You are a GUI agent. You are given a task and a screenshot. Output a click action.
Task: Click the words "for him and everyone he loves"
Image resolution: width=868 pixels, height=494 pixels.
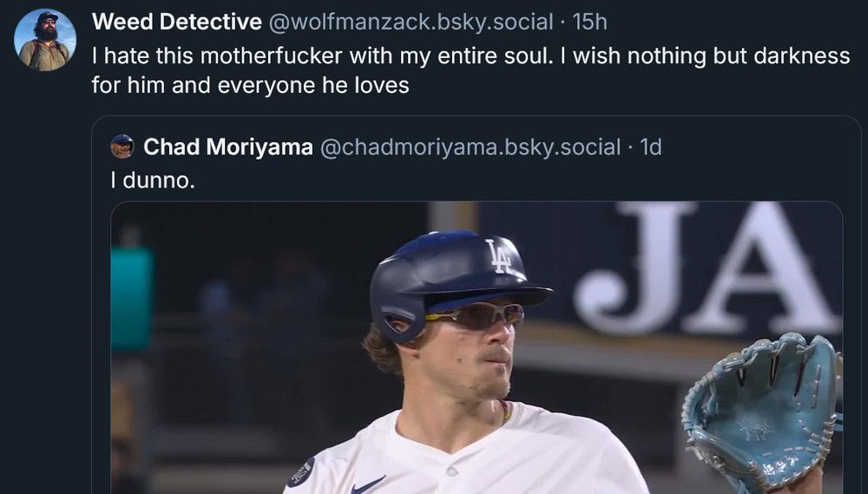(x=250, y=86)
